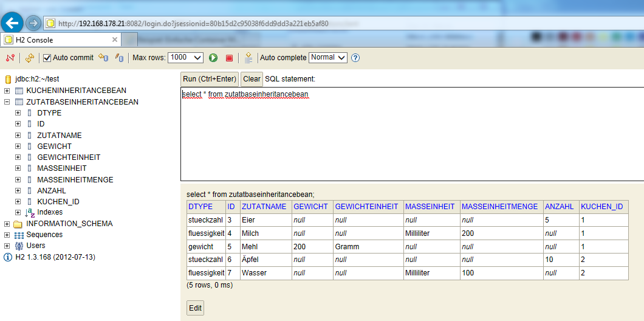Viewport: 644px width, 321px height.
Task: Click the H2 version info icon
Action: tap(8, 257)
